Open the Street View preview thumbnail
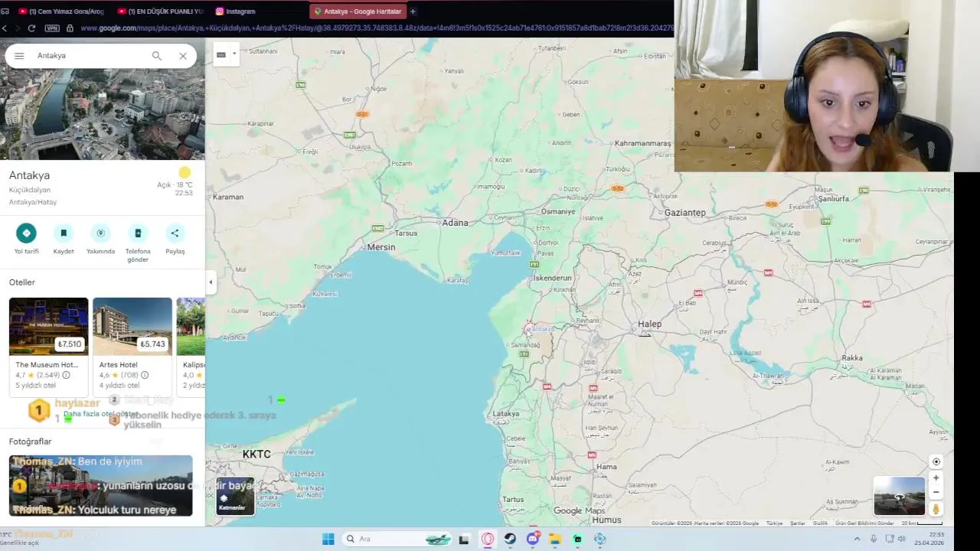 [899, 497]
